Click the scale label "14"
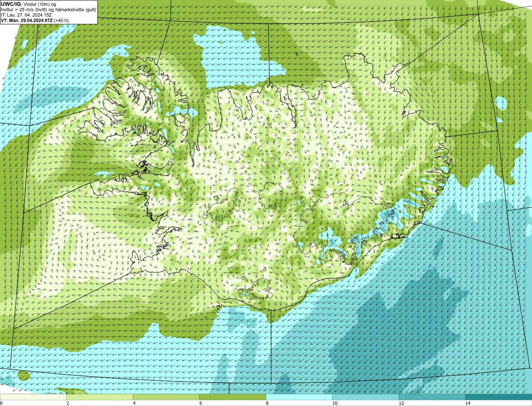The height and width of the screenshot is (406, 532). pyautogui.click(x=468, y=403)
